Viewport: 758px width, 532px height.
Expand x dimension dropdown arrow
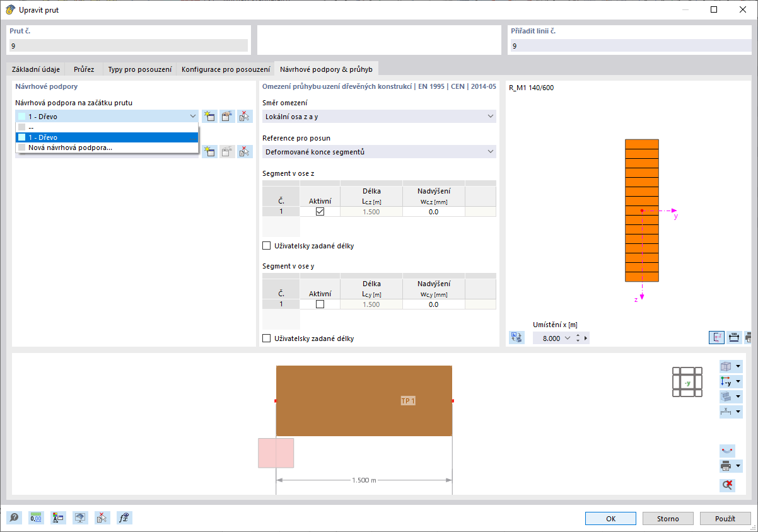click(x=738, y=412)
